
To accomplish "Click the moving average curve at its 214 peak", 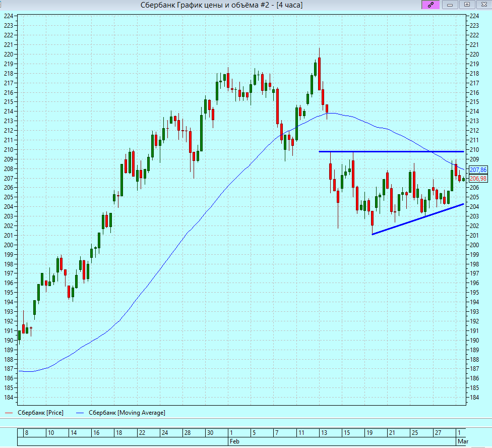I will 332,113.
